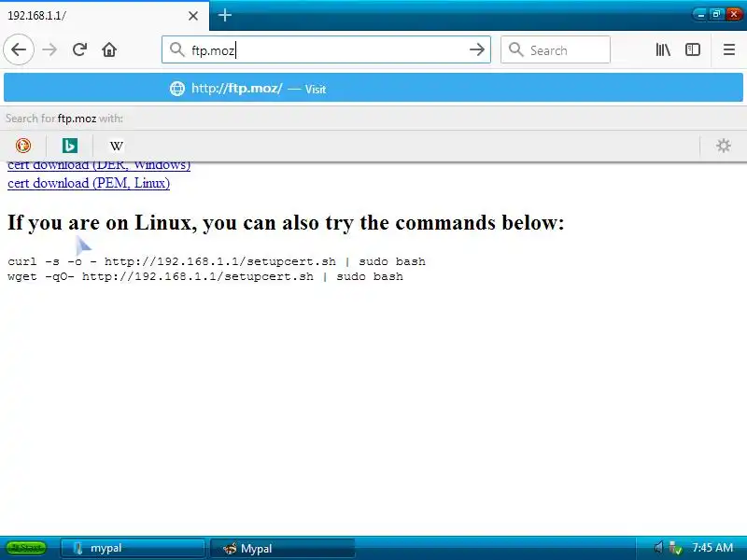Viewport: 747px width, 560px height.
Task: Open cert download (DER, Windows) link
Action: (x=99, y=165)
